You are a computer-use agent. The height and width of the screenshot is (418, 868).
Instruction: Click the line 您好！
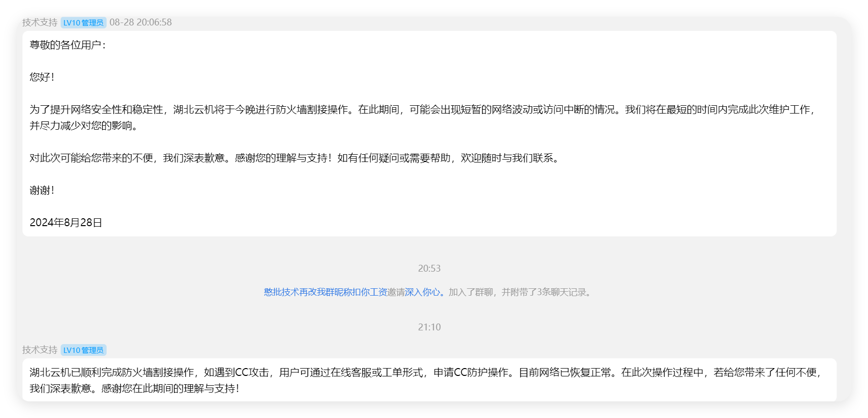point(42,77)
